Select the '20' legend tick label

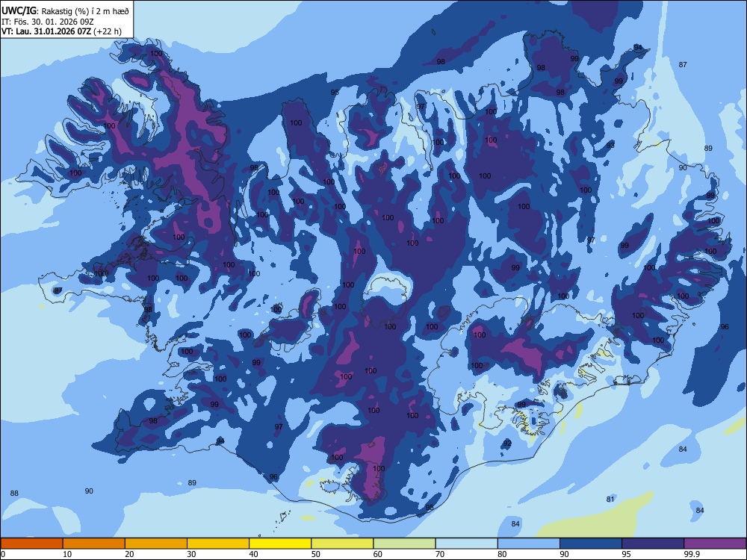pyautogui.click(x=129, y=554)
